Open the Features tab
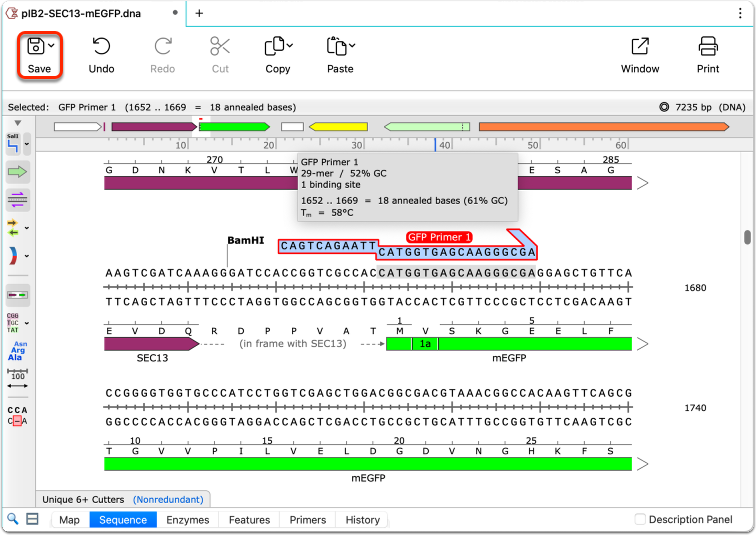This screenshot has width=756, height=535. point(249,520)
